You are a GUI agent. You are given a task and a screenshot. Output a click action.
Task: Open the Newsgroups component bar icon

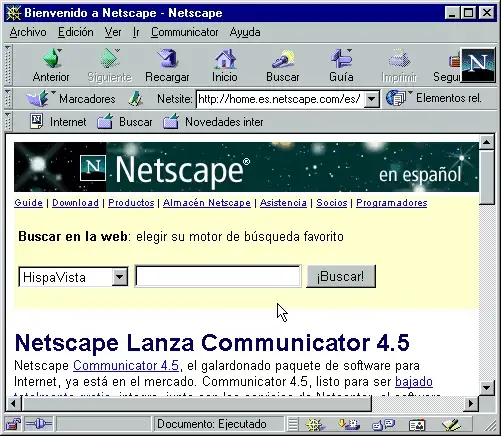coord(383,425)
